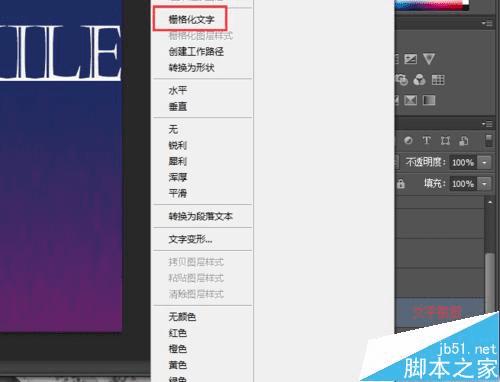Toggle the layer filtering switch
The image size is (500, 382).
pos(488,141)
